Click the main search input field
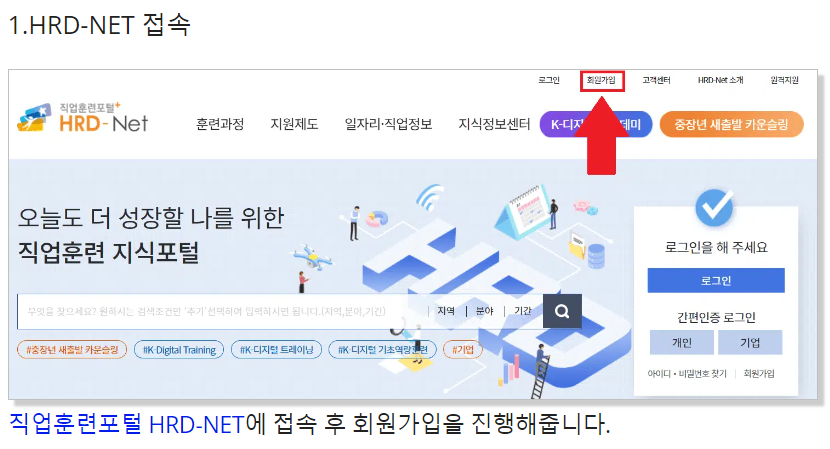 pos(222,311)
